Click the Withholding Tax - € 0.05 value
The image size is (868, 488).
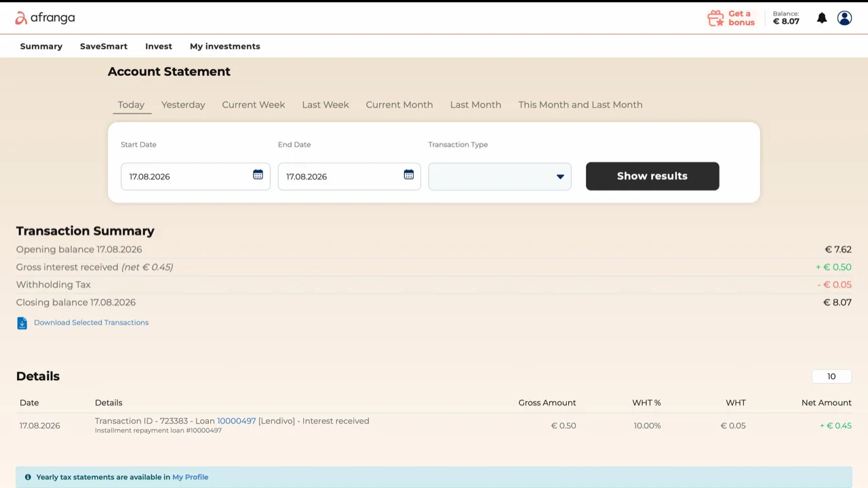pos(835,285)
